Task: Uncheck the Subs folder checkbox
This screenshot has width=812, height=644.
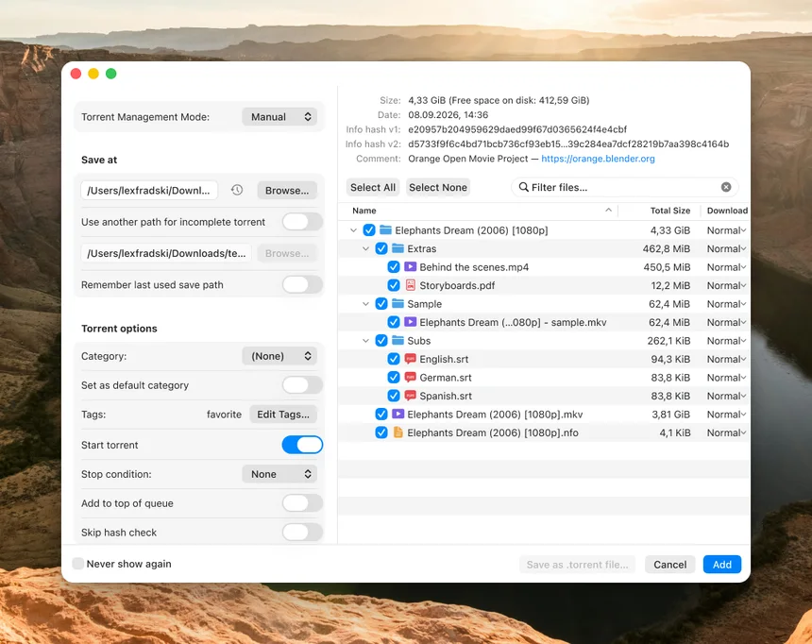Action: click(x=381, y=340)
